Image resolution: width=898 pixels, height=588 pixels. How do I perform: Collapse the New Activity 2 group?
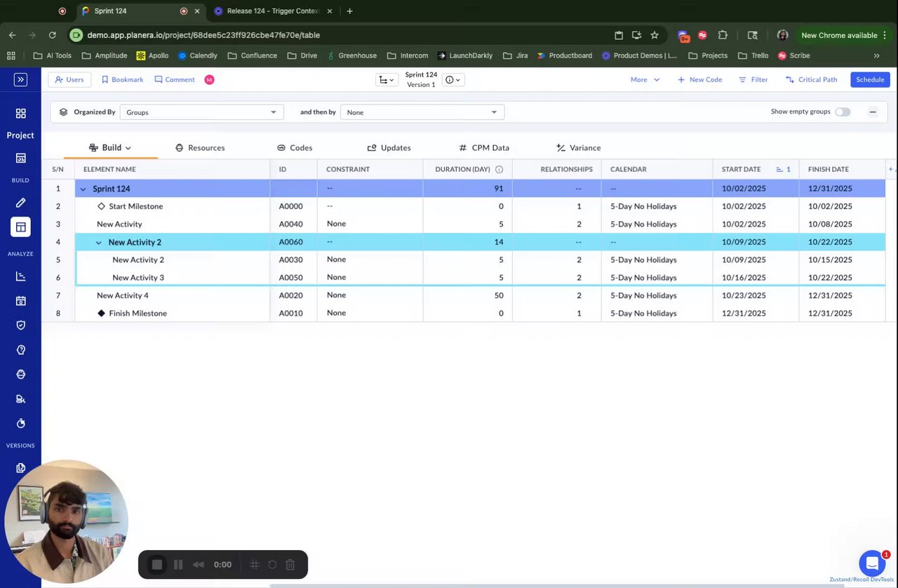(x=99, y=242)
